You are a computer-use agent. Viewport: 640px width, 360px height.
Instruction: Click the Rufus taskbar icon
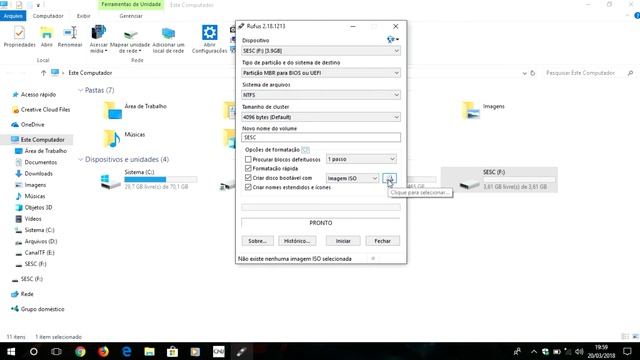[x=241, y=351]
